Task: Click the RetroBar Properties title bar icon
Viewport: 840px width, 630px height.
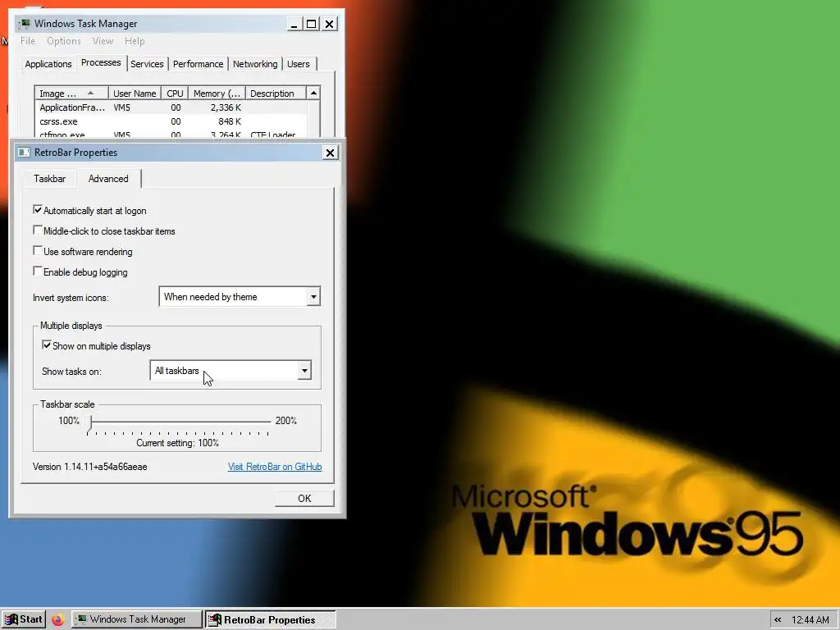Action: click(x=24, y=153)
